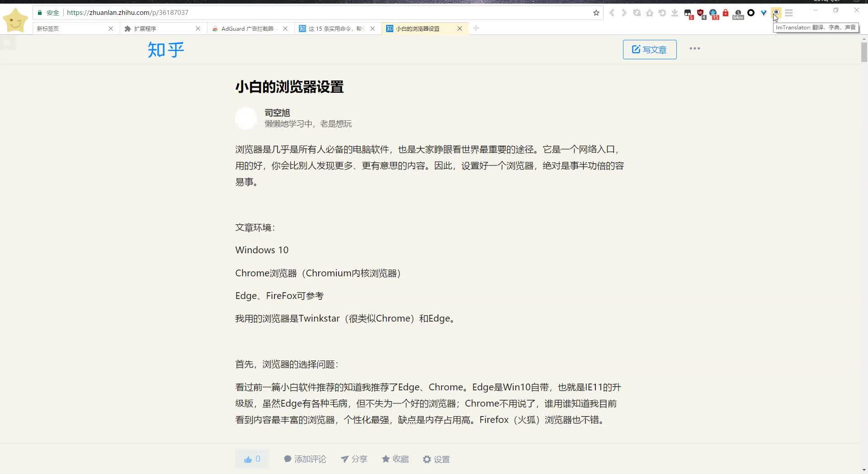Click the scrollbar down arrow

point(864,470)
